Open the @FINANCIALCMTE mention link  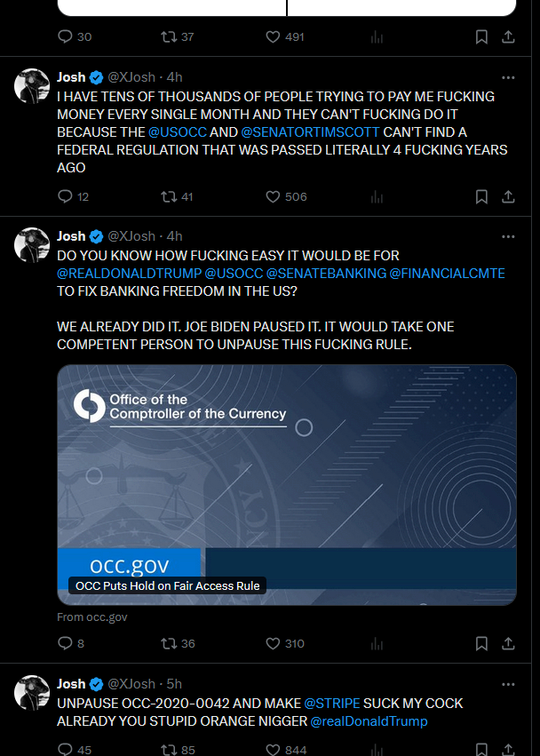coord(453,272)
